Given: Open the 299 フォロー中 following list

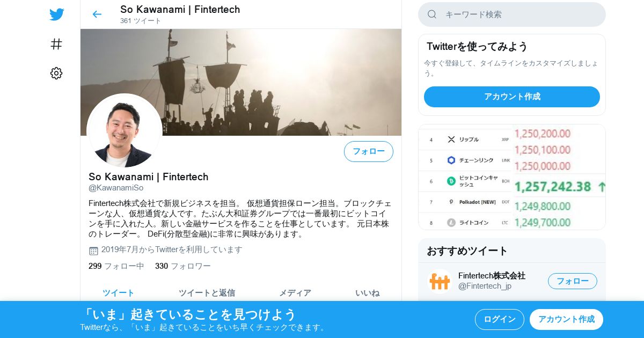Looking at the screenshot, I should tap(116, 266).
